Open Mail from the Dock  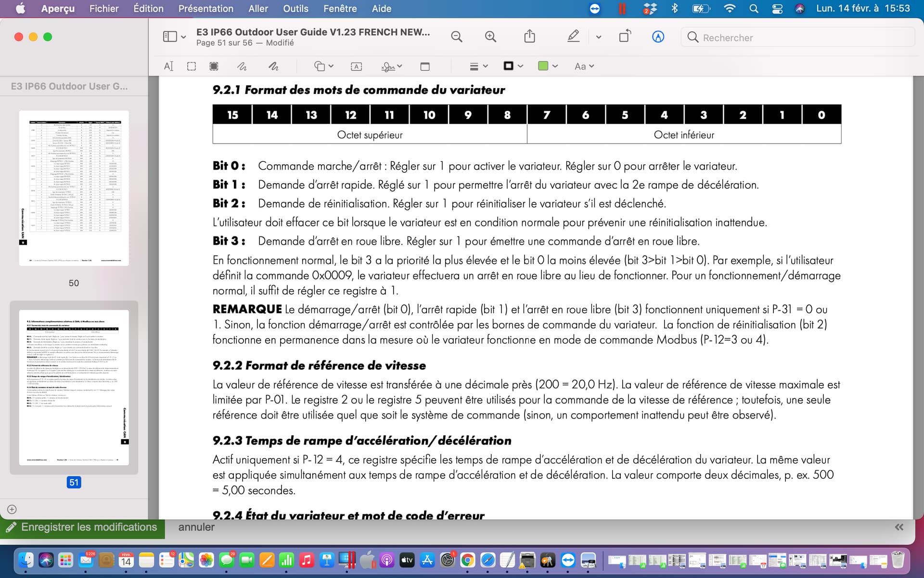(86, 560)
